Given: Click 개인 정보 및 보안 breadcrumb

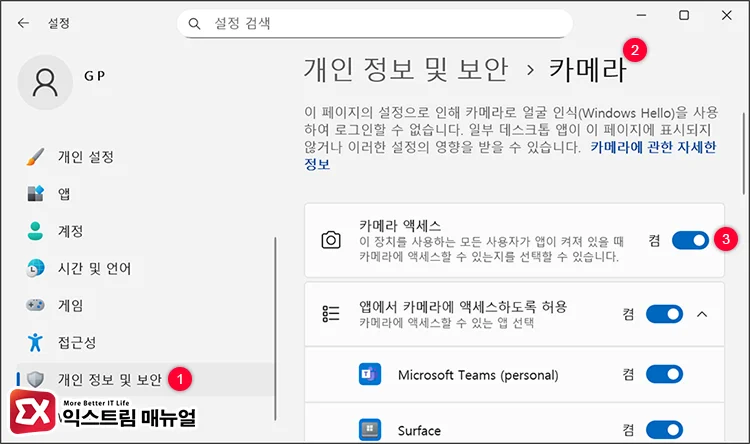Looking at the screenshot, I should [x=406, y=70].
